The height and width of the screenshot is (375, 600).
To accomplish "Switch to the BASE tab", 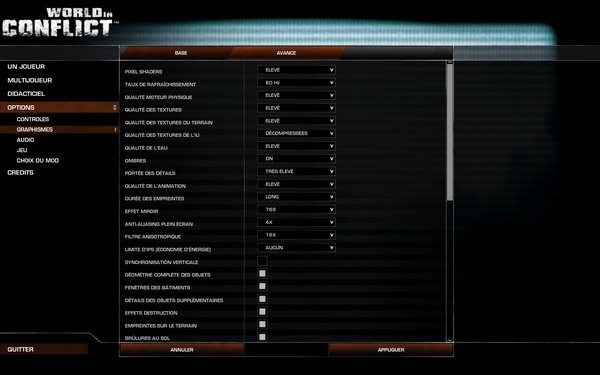I will click(181, 53).
